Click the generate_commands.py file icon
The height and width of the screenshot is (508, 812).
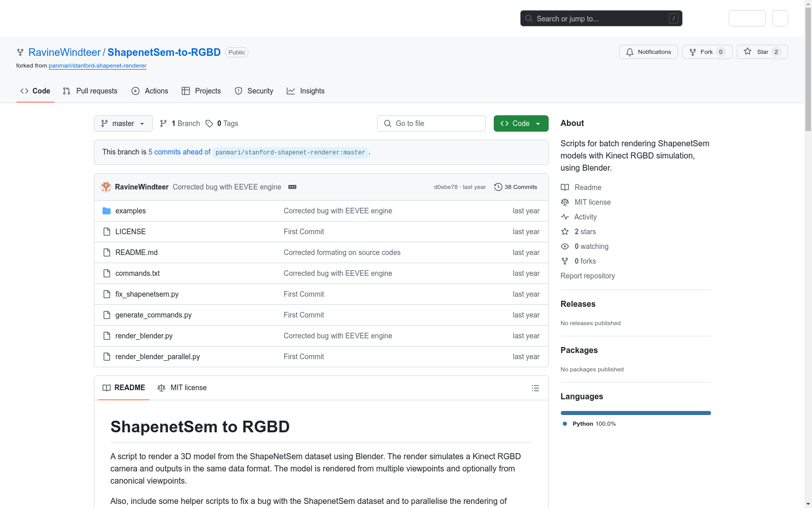pyautogui.click(x=107, y=315)
